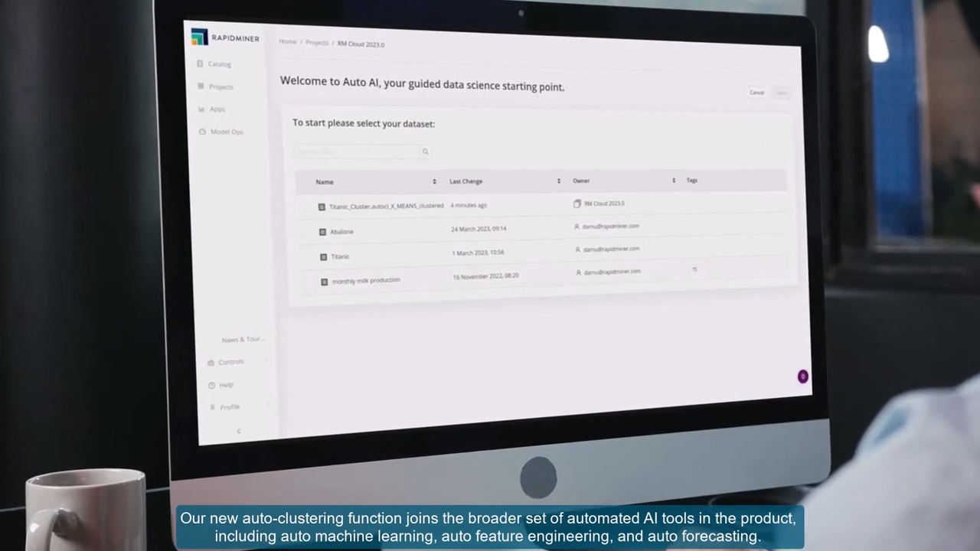Open RM Cloud 2023.0 breadcrumb
The width and height of the screenshot is (980, 551).
pos(361,44)
